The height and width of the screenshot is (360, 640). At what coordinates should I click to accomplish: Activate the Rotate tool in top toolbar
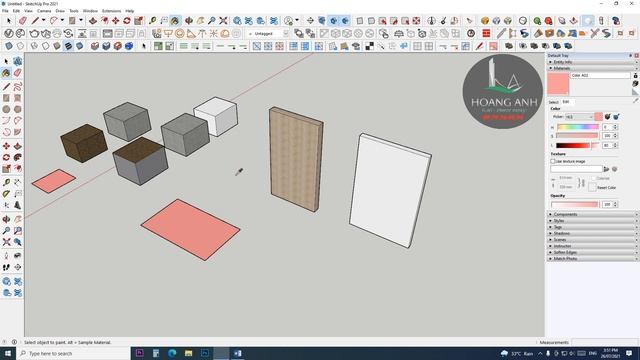coord(127,20)
